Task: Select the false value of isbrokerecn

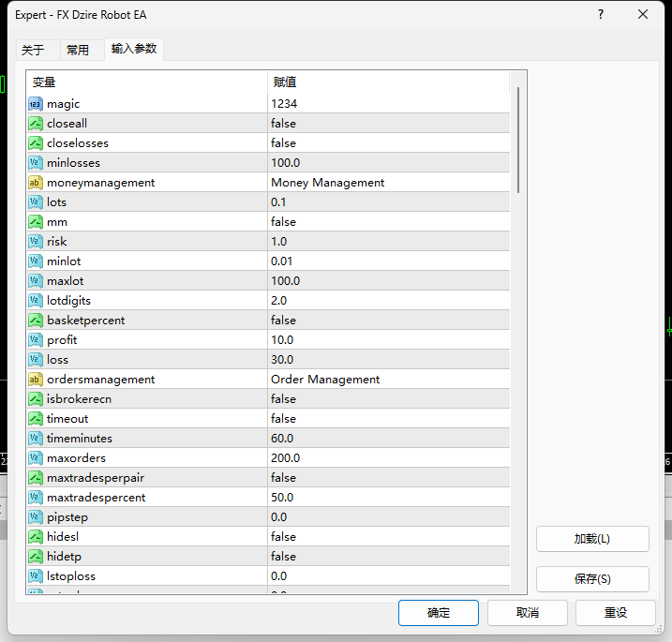Action: click(x=389, y=399)
